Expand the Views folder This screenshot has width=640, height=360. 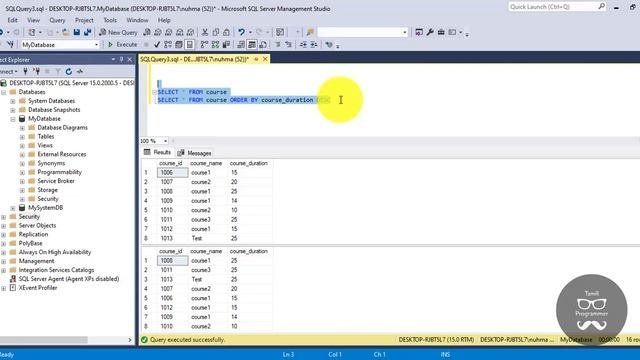click(x=22, y=146)
